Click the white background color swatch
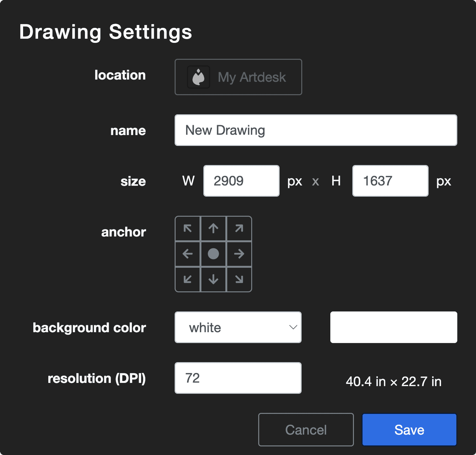Image resolution: width=476 pixels, height=455 pixels. (x=393, y=327)
